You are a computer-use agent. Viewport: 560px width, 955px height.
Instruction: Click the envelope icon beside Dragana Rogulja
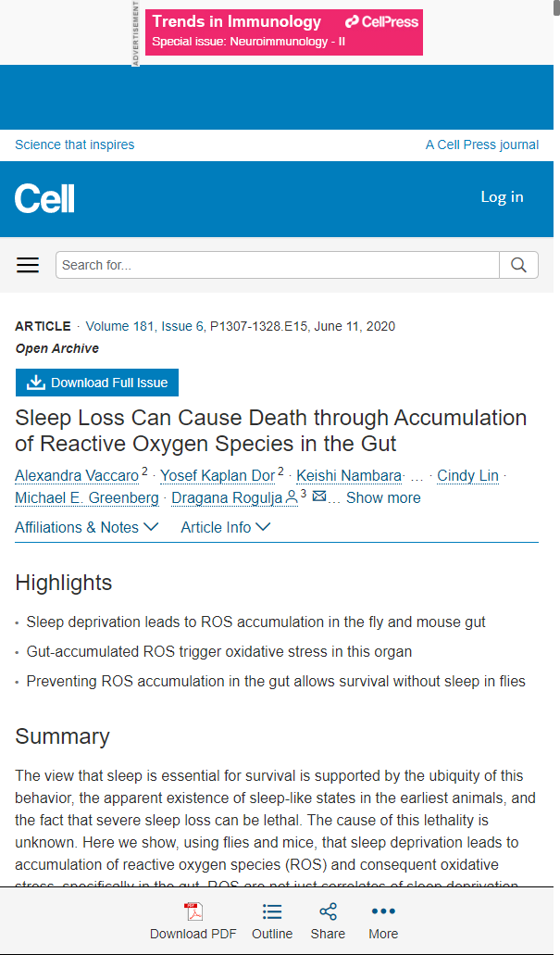tap(319, 496)
